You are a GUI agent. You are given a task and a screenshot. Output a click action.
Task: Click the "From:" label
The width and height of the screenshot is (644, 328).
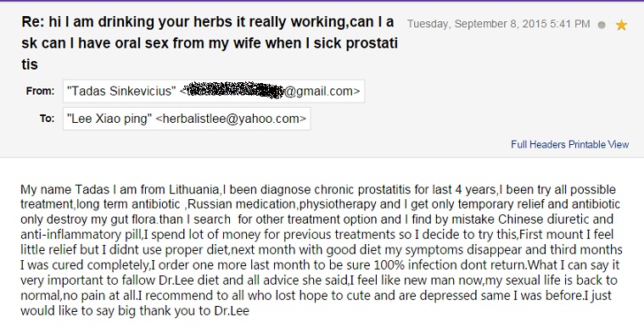click(x=40, y=91)
